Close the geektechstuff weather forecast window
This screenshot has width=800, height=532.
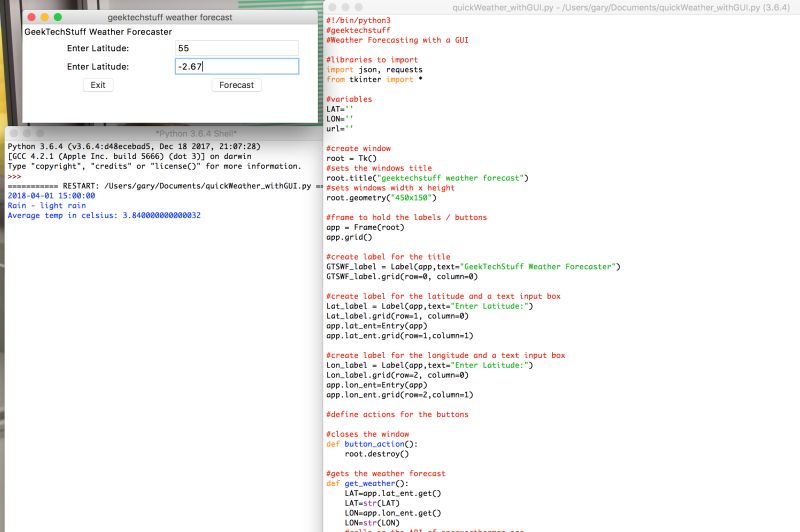click(x=32, y=17)
